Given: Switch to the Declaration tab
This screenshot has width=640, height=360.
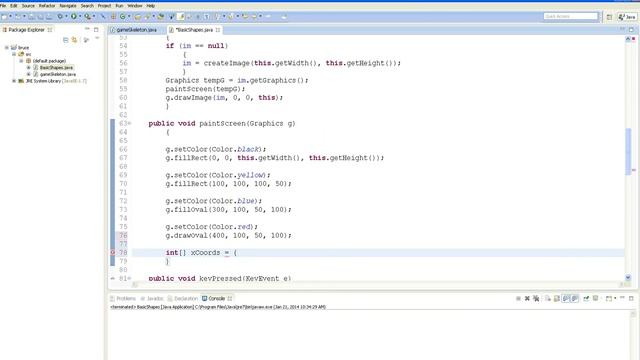Looking at the screenshot, I should tap(182, 298).
